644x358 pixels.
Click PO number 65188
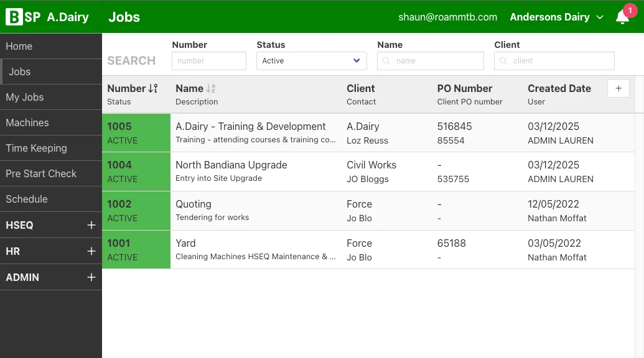point(451,243)
